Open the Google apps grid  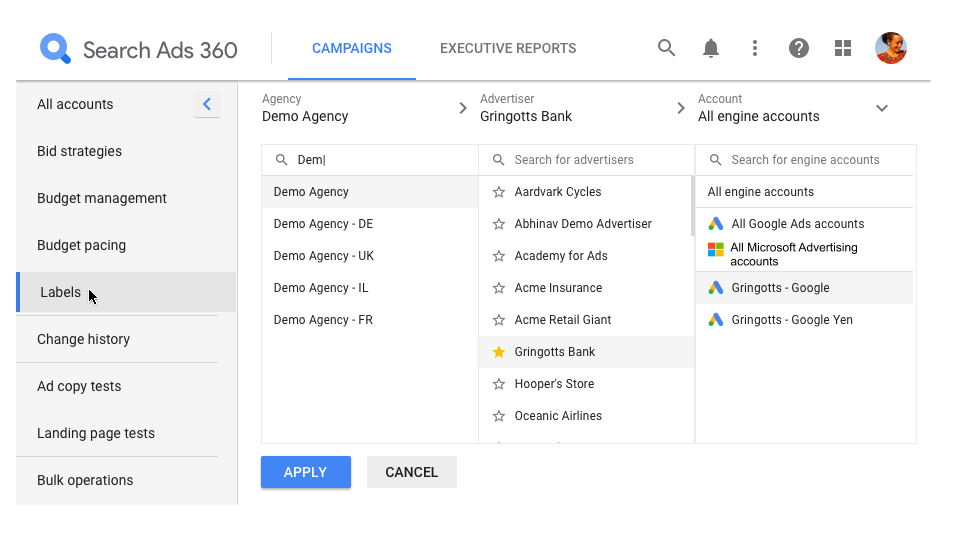pyautogui.click(x=843, y=48)
